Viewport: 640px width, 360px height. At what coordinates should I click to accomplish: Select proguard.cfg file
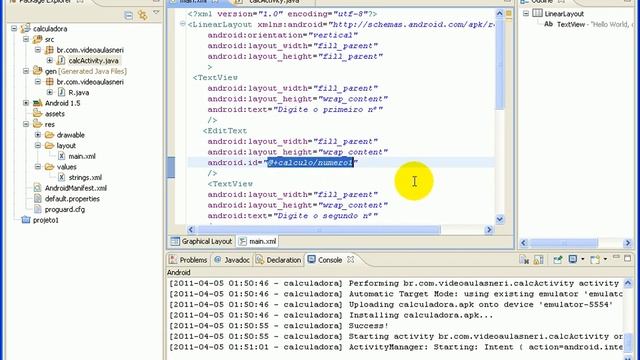pos(64,209)
